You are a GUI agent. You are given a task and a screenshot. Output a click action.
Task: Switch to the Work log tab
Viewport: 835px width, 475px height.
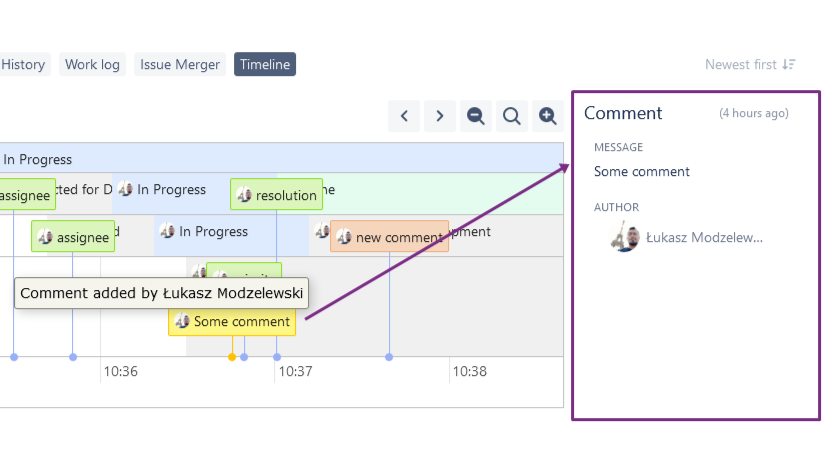point(92,65)
